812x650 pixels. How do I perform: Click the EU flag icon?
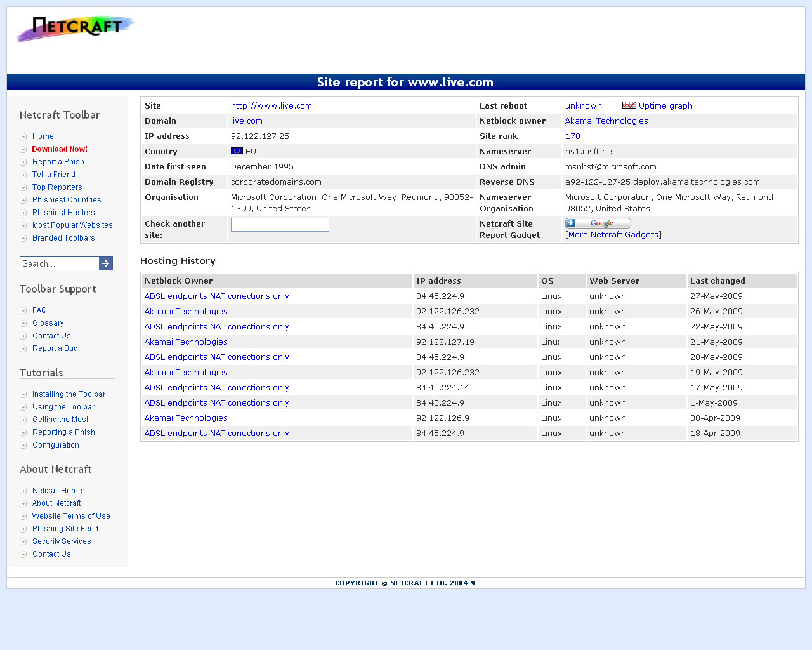[x=237, y=151]
